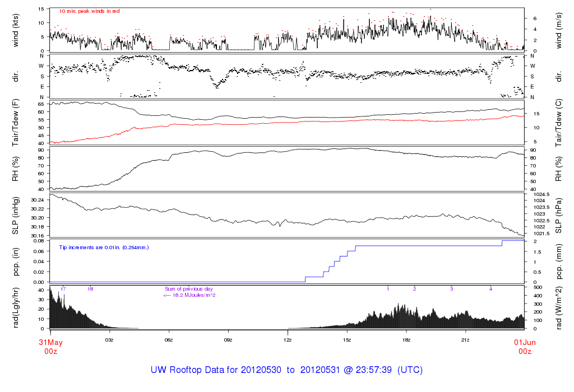Click the purple hour marker '1'

tap(388, 289)
